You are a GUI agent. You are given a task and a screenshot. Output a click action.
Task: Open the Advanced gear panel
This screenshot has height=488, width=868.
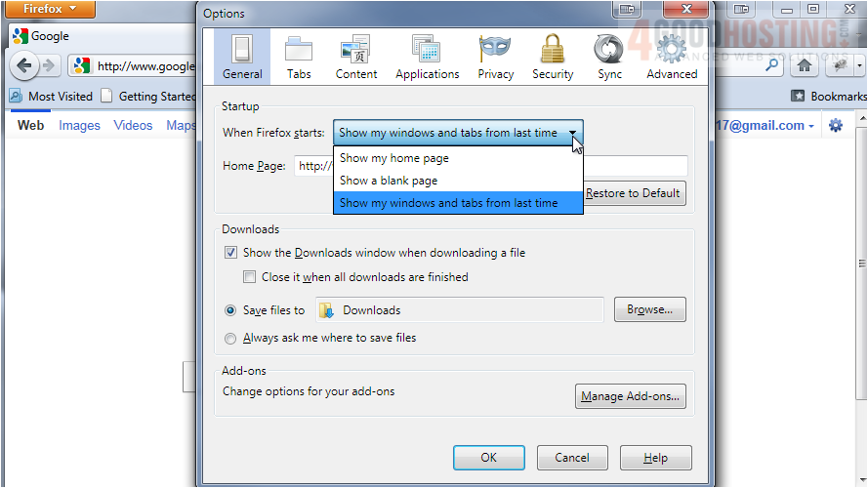[x=672, y=58]
